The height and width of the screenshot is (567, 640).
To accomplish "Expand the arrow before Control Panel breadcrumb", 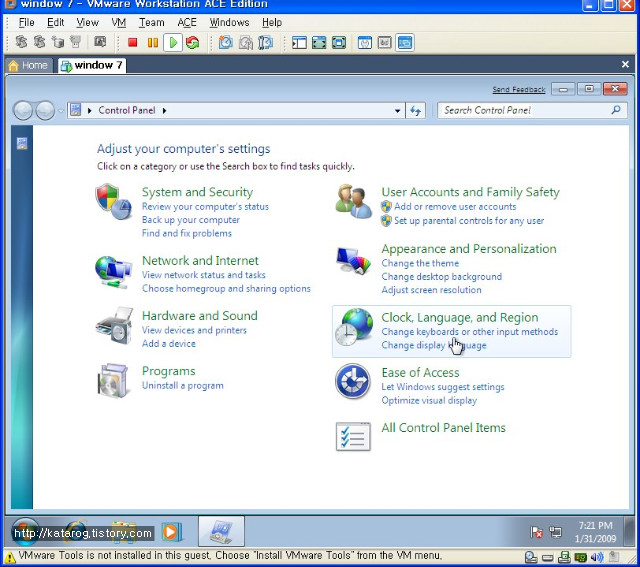I will (89, 111).
